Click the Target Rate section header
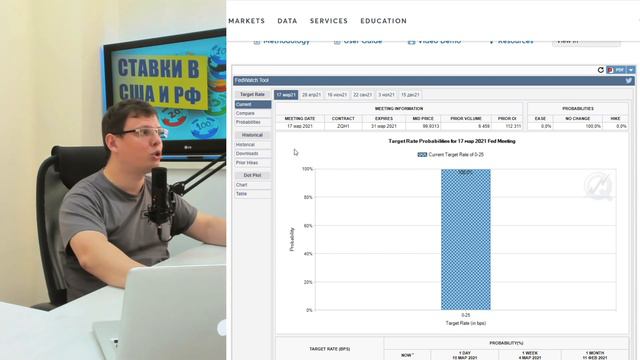Viewport: 640px width, 360px height. (x=252, y=94)
